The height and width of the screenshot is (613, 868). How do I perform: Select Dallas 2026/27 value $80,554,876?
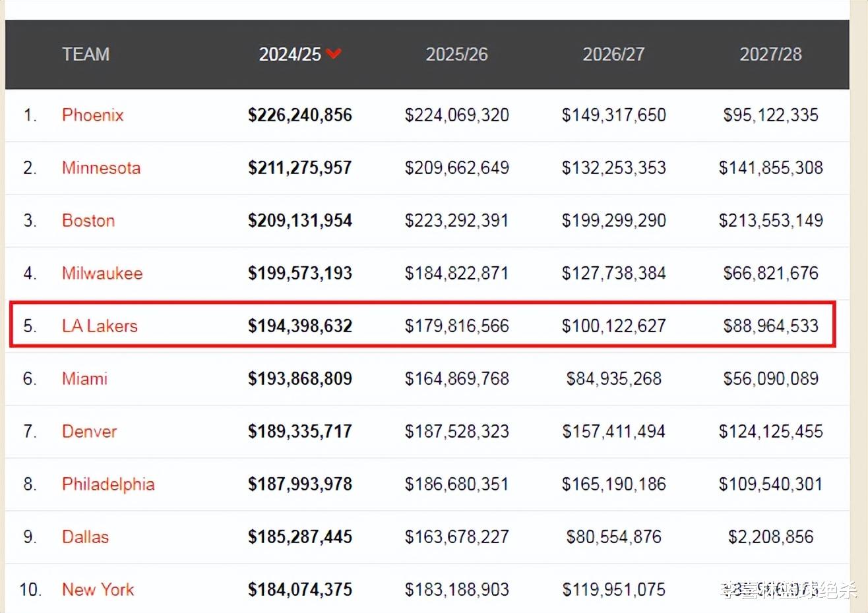(x=614, y=537)
